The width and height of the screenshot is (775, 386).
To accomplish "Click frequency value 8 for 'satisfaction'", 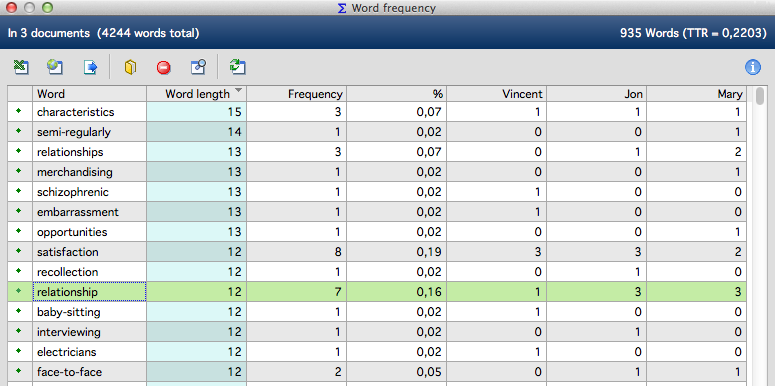I will pos(339,252).
